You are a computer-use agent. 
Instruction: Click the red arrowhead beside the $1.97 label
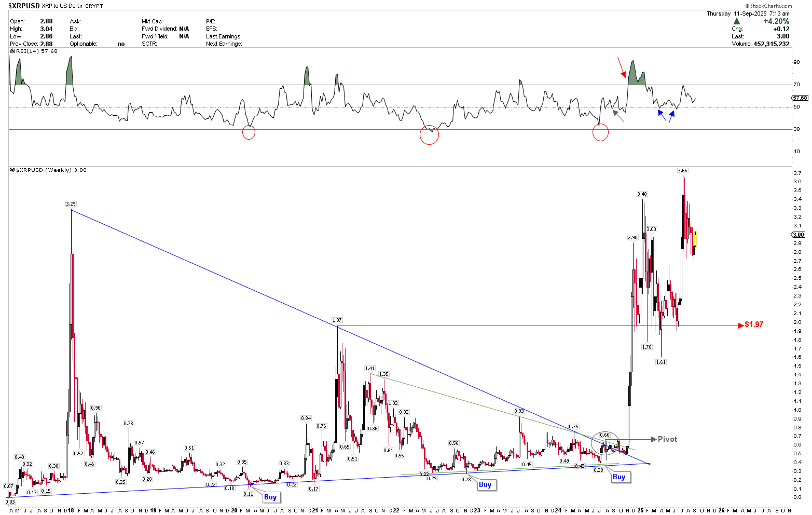[740, 324]
